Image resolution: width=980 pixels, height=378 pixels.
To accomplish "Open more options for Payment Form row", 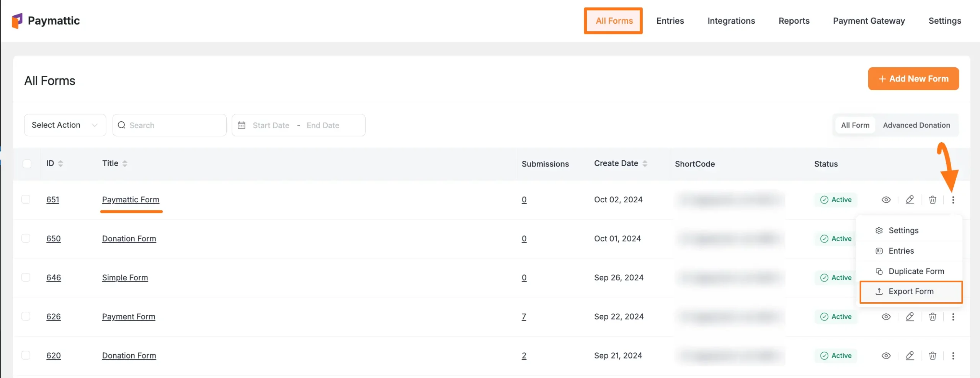I will click(953, 317).
